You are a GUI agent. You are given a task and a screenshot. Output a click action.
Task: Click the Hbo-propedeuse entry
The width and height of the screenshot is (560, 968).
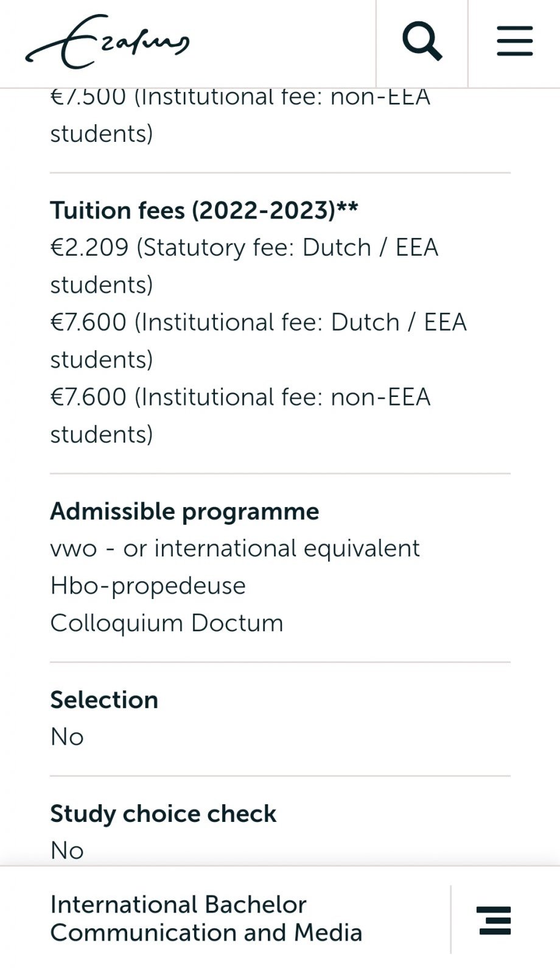pos(148,586)
